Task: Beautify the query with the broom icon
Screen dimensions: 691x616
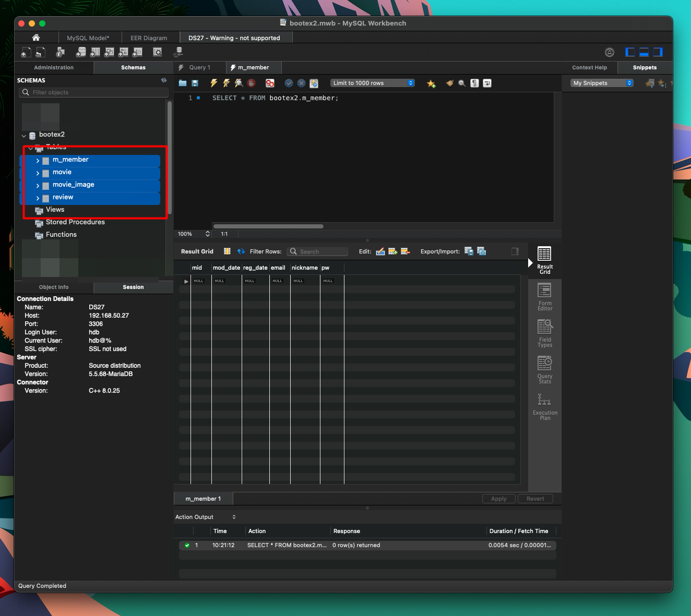Action: point(449,83)
